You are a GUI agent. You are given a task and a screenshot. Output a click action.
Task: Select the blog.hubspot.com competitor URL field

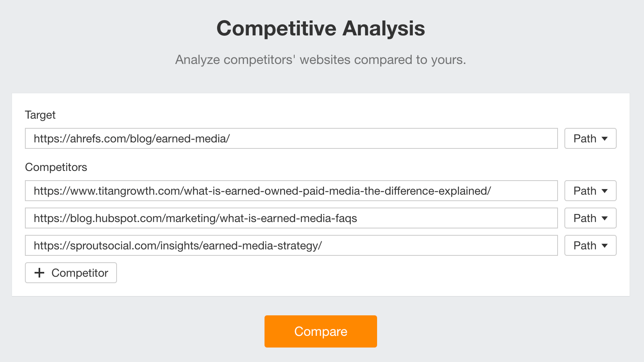coord(291,218)
